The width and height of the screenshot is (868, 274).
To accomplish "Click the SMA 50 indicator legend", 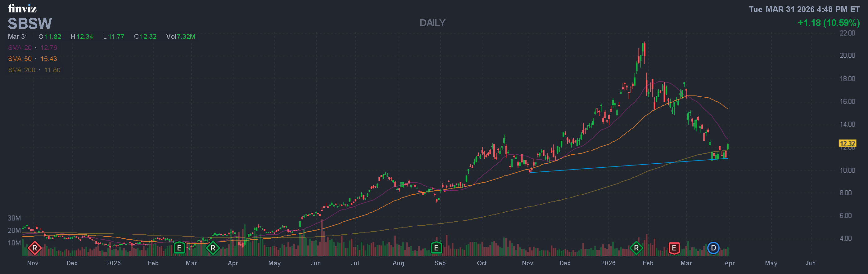I will click(32, 59).
